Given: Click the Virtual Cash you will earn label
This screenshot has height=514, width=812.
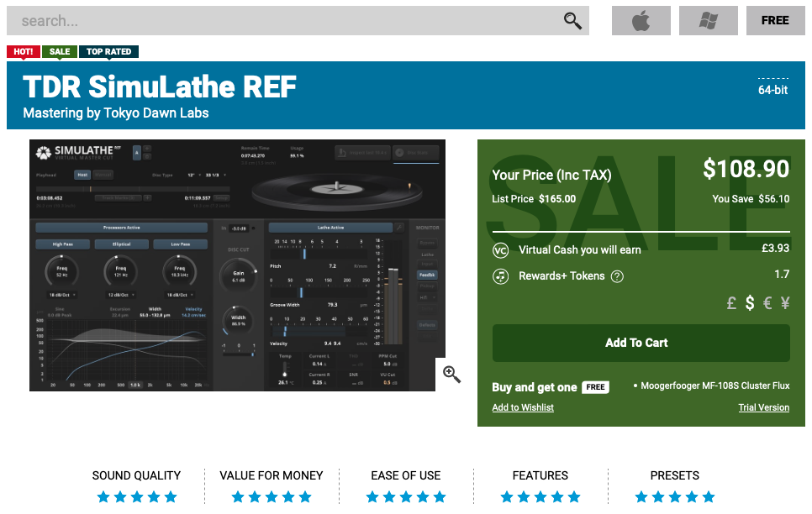Looking at the screenshot, I should [580, 250].
